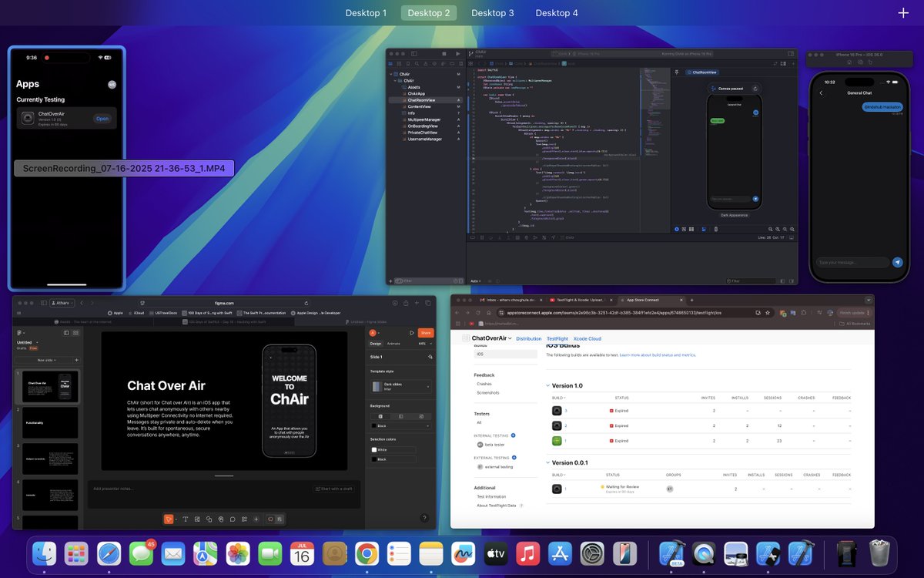924x578 pixels.
Task: Open Google Chrome from the Dock
Action: pyautogui.click(x=367, y=553)
